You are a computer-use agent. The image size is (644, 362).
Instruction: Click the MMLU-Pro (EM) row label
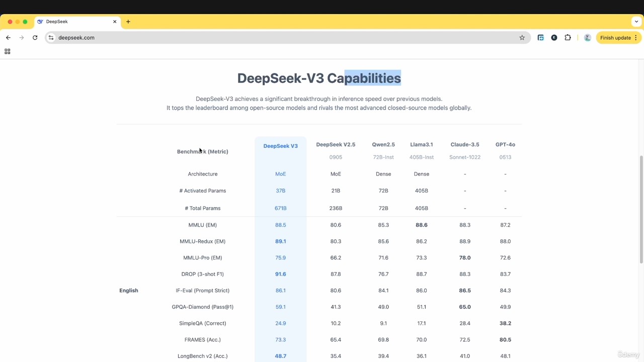(203, 257)
